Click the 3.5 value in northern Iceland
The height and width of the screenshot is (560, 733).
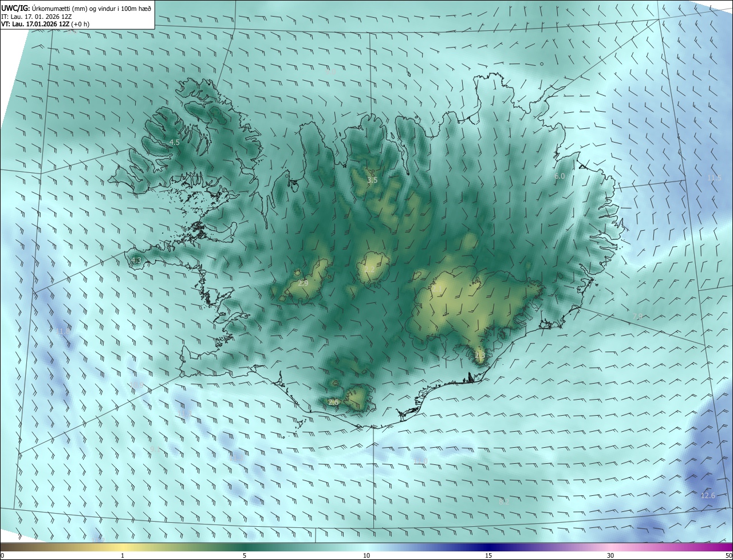coord(372,180)
